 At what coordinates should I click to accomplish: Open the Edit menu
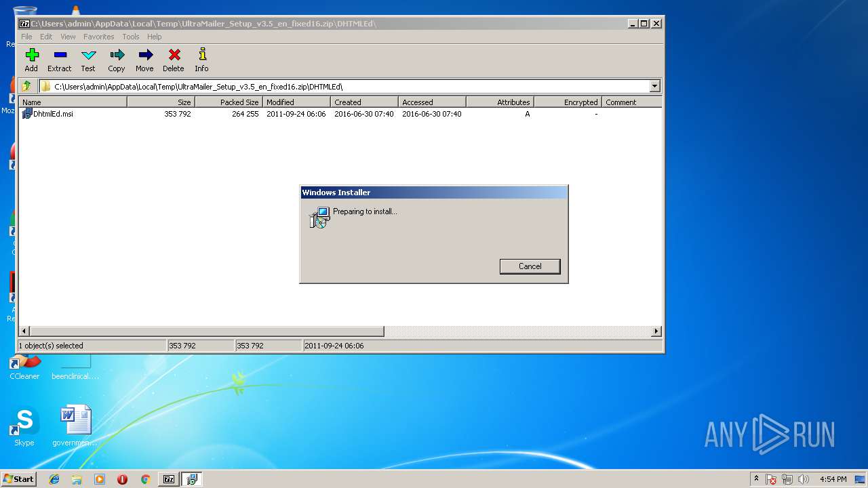46,37
